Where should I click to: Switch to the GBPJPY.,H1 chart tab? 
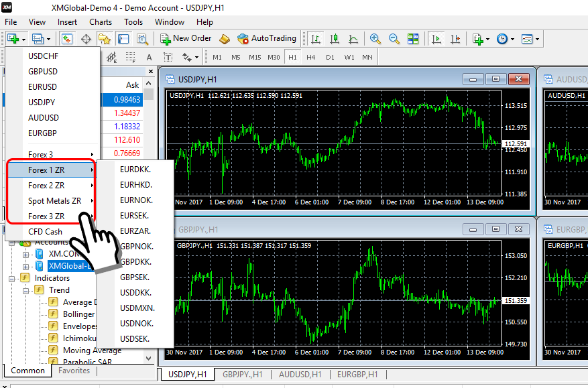click(242, 374)
